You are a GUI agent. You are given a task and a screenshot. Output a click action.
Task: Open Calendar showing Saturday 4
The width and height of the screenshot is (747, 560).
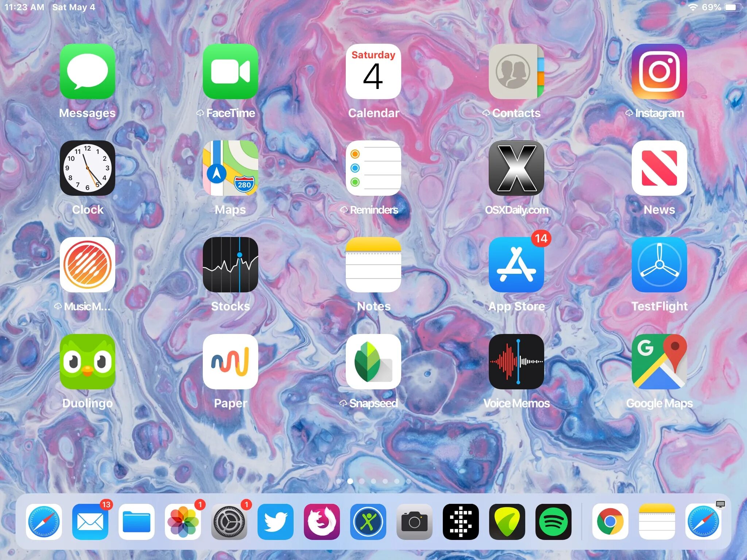(x=373, y=71)
